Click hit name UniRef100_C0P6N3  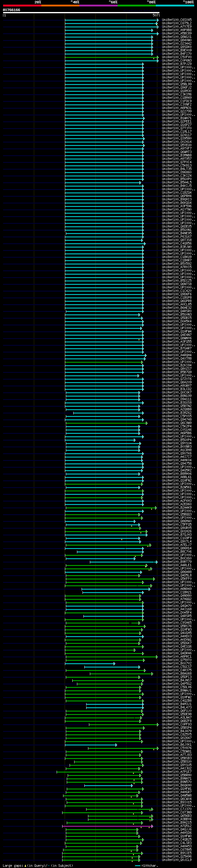coord(177,61)
